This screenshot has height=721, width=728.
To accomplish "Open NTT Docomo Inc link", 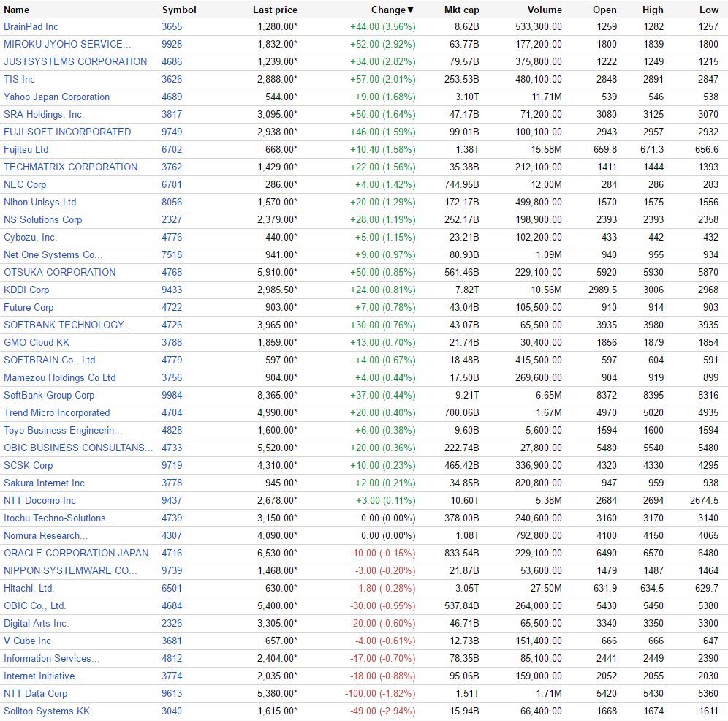I will click(x=39, y=501).
